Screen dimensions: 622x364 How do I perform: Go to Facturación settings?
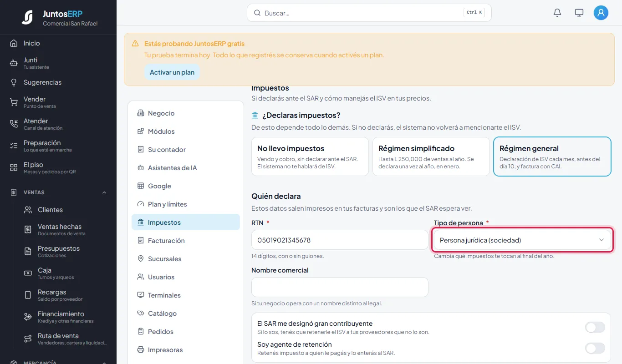(x=186, y=241)
